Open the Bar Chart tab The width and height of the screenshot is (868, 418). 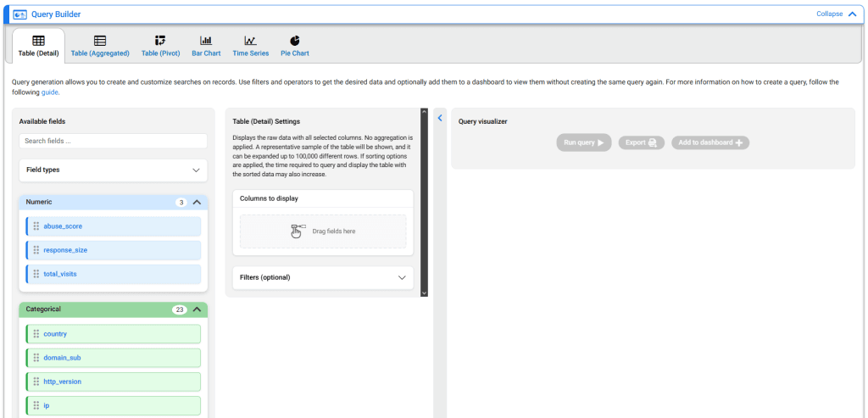206,46
